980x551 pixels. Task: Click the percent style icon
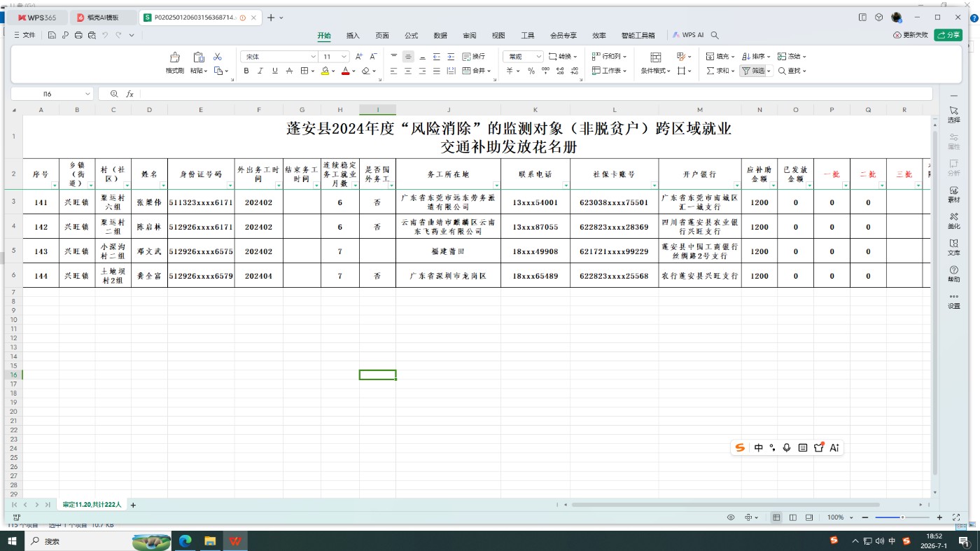[x=531, y=71]
